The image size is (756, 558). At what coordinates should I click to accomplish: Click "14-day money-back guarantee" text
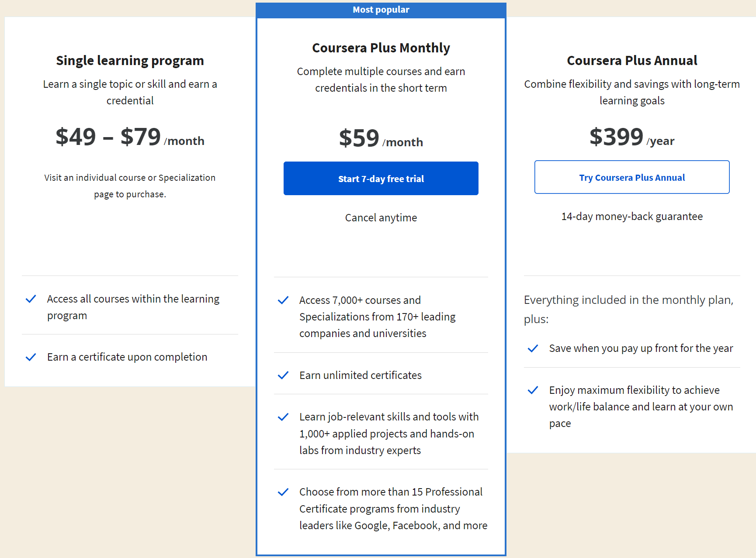pyautogui.click(x=632, y=217)
